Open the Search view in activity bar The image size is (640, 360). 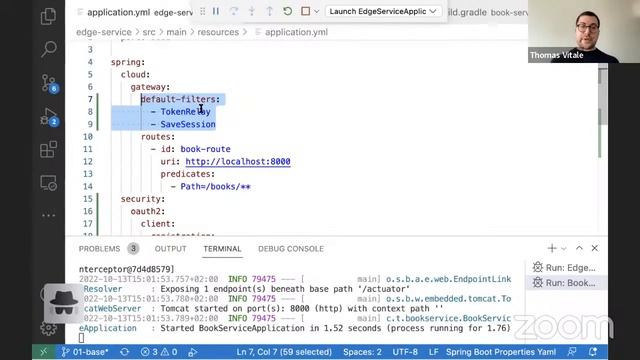coord(48,49)
